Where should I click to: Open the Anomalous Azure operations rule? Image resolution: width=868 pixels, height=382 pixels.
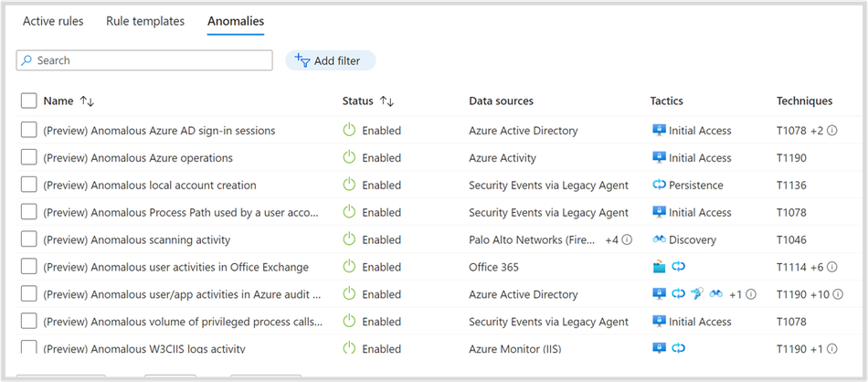[x=138, y=158]
